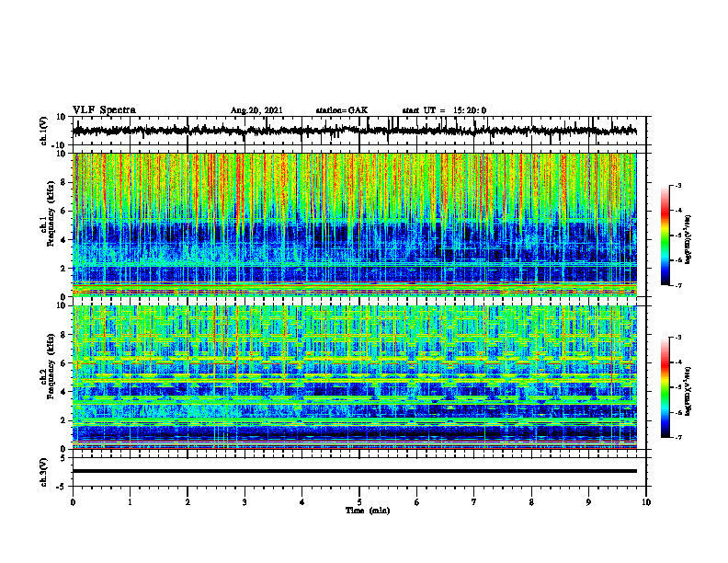Screen dimensions: 728x563
Task: Click inside the ch.2 spectrogram panel
Action: (x=354, y=377)
